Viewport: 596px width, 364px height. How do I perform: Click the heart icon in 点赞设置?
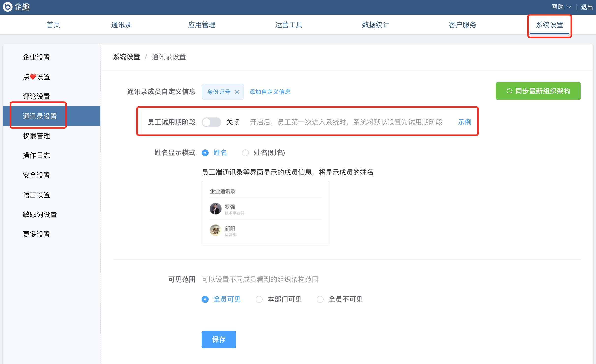(33, 77)
